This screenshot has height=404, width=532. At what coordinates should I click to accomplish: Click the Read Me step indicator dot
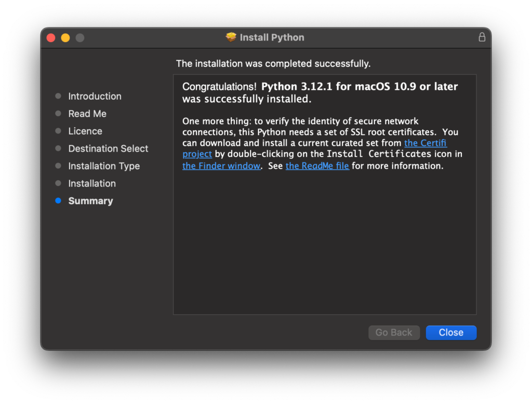click(x=58, y=114)
